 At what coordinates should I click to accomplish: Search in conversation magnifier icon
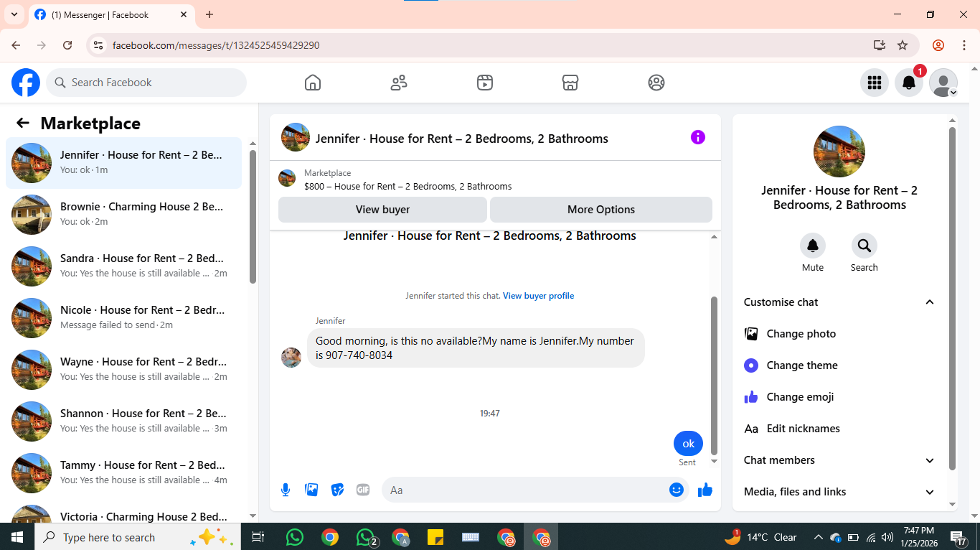tap(864, 246)
